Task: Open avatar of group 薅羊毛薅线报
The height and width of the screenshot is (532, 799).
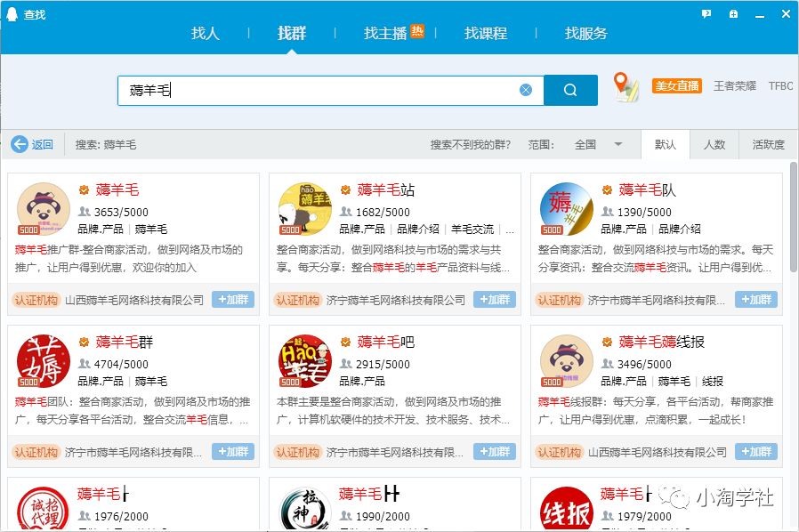Action: 566,361
